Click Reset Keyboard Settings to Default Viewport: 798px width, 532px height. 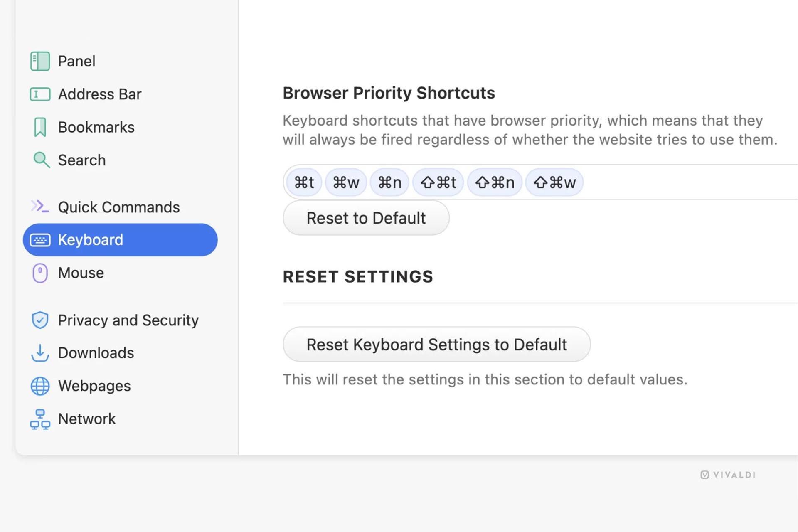[436, 345]
